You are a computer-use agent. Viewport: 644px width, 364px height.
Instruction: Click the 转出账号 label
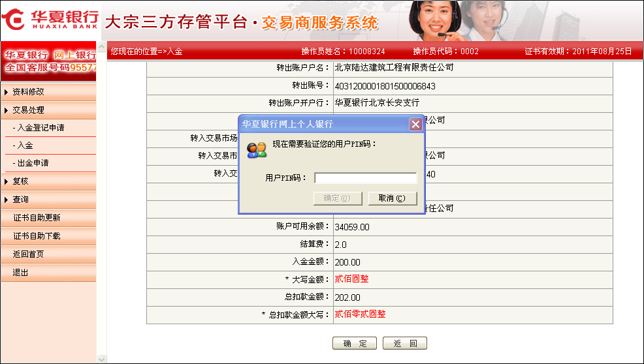point(311,85)
